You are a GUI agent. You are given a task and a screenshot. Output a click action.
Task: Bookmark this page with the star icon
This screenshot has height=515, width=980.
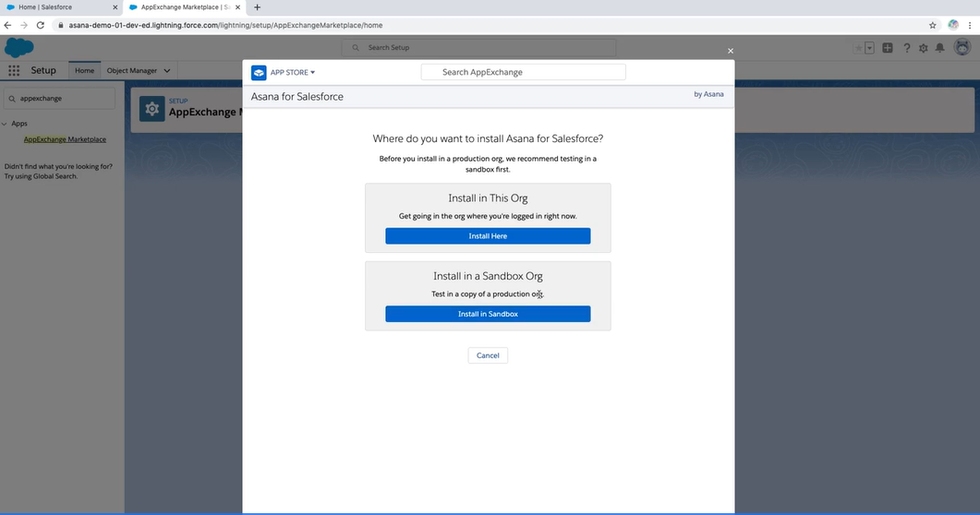[x=933, y=26]
